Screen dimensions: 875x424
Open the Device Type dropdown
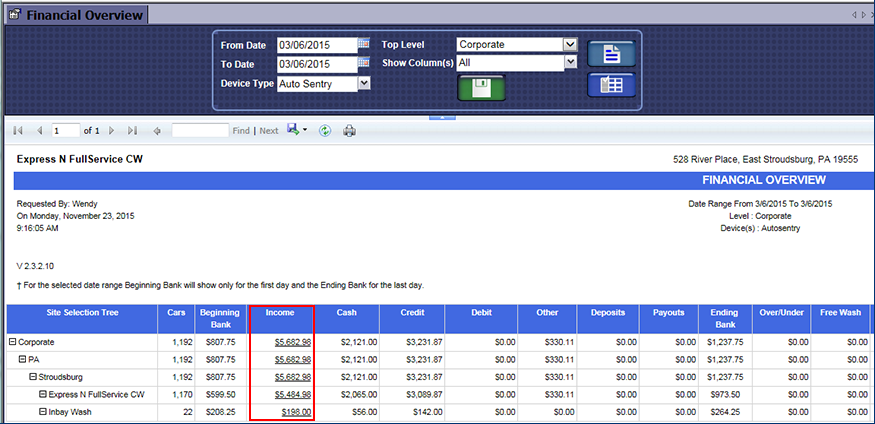364,83
